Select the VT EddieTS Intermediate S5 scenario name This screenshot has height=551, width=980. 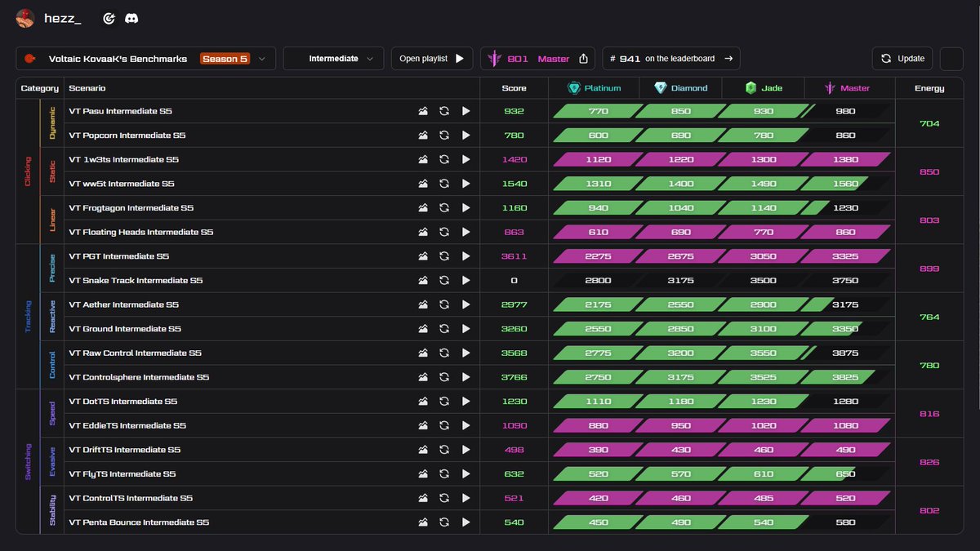click(127, 425)
